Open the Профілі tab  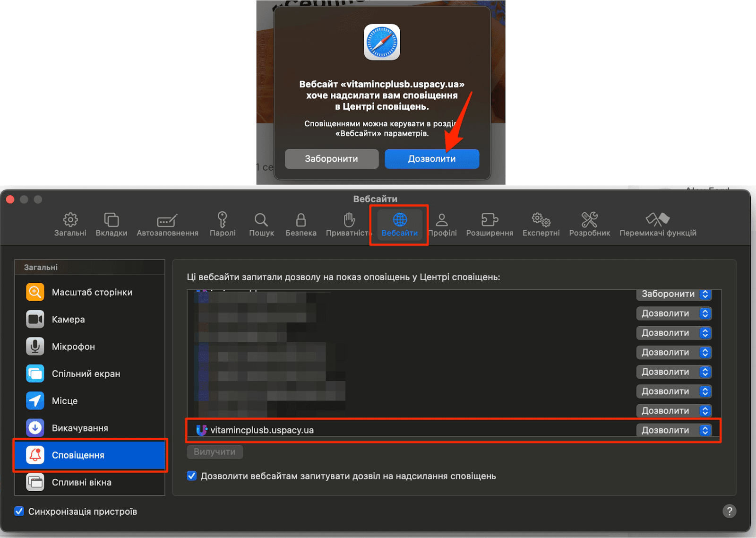[442, 224]
